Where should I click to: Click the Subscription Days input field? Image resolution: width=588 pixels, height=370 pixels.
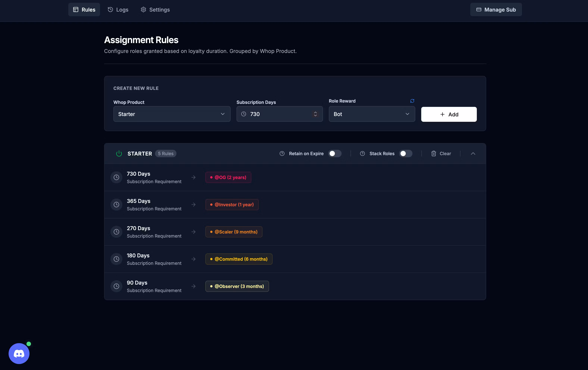tap(279, 114)
